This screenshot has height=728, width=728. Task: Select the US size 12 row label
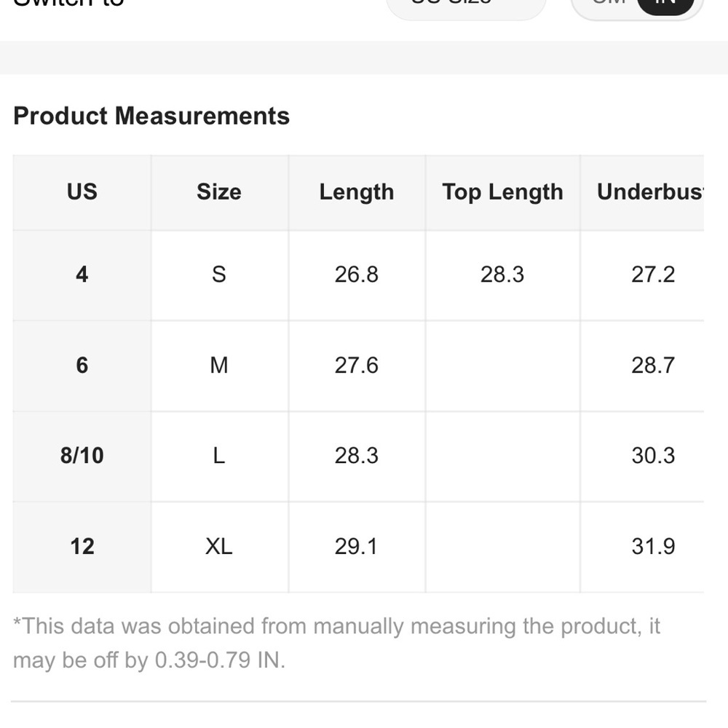coord(82,547)
